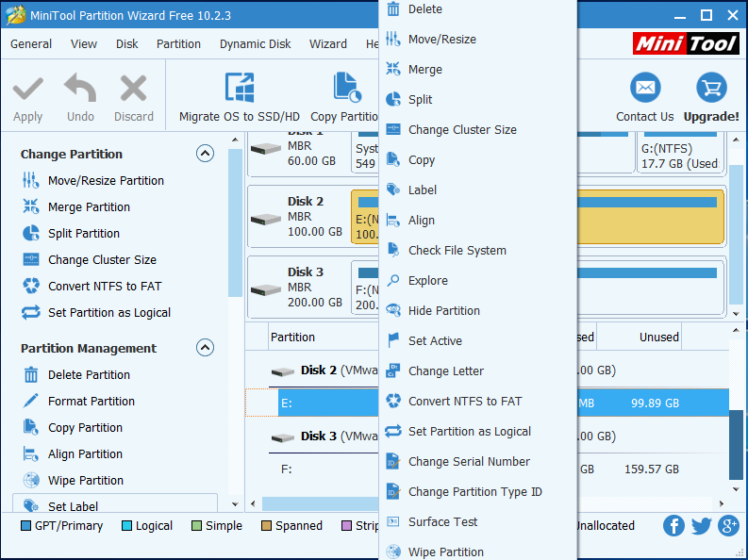Choose Wipe Partition in context menu
Screen dimensions: 748x560
(477, 551)
